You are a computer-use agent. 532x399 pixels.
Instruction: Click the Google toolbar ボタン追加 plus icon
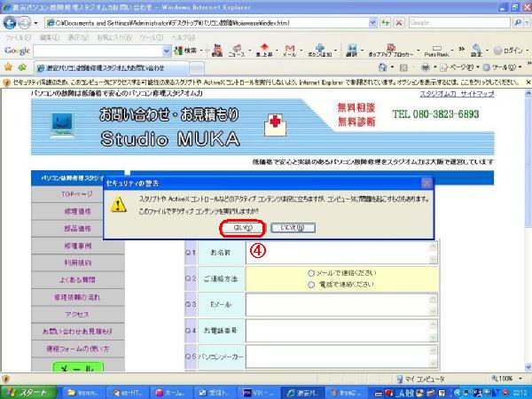tap(319, 51)
